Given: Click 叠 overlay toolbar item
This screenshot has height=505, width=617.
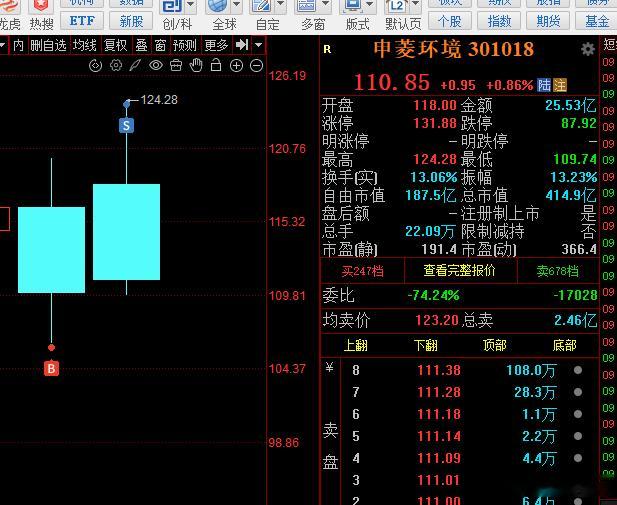Looking at the screenshot, I should coord(141,45).
